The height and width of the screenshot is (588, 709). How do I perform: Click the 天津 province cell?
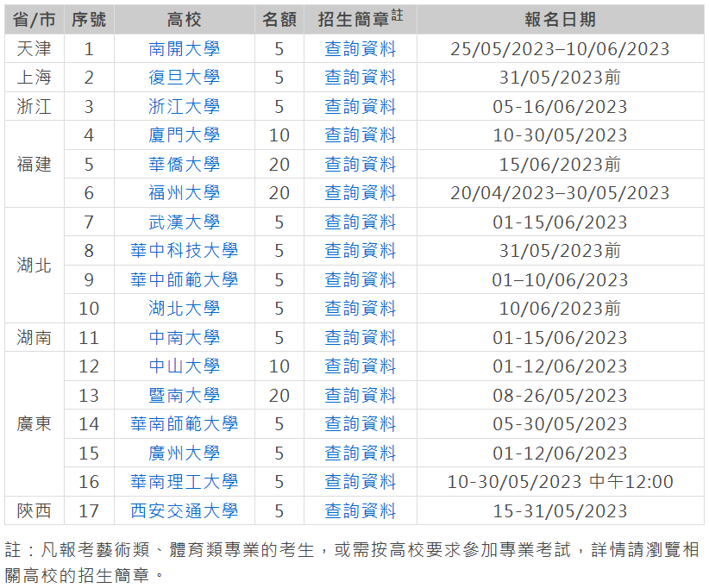(35, 49)
